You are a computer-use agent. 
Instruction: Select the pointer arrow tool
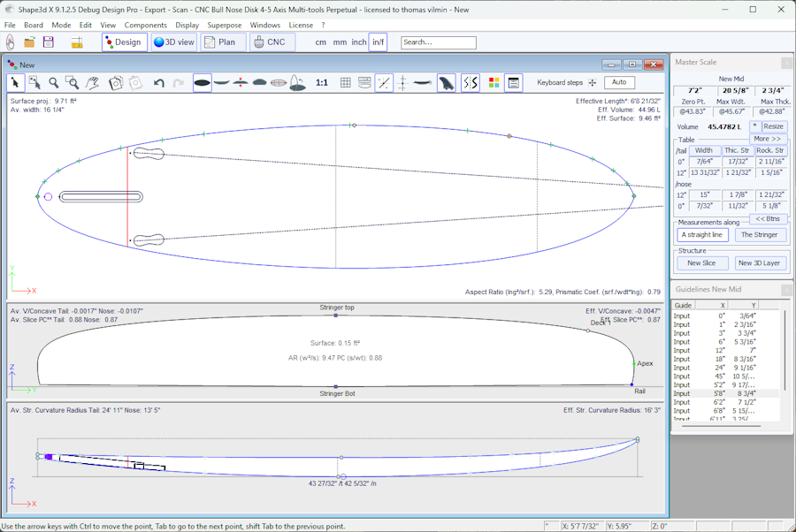coord(15,82)
